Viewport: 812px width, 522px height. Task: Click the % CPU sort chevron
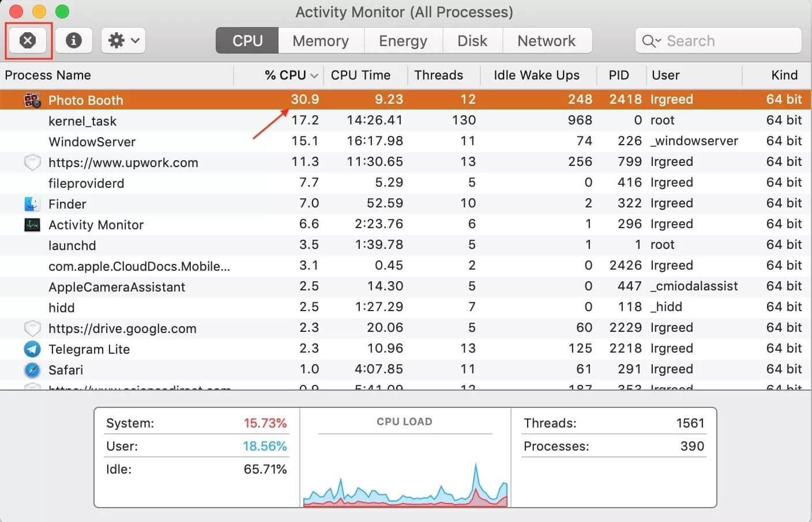314,75
